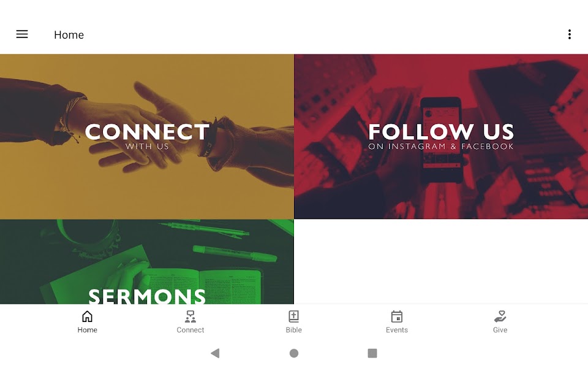Open the hamburger navigation menu
Viewport: 588px width, 368px height.
[x=22, y=34]
